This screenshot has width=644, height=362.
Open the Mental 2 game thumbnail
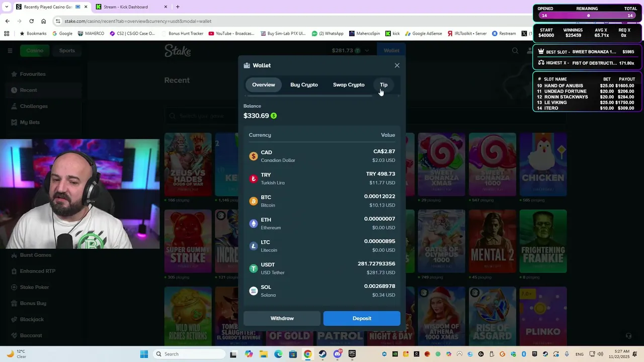tap(492, 241)
